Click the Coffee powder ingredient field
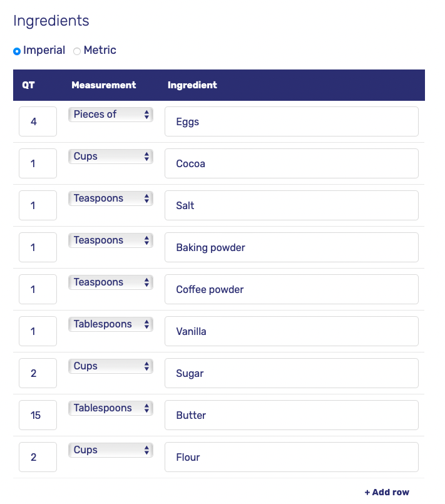This screenshot has width=445, height=504. click(291, 289)
